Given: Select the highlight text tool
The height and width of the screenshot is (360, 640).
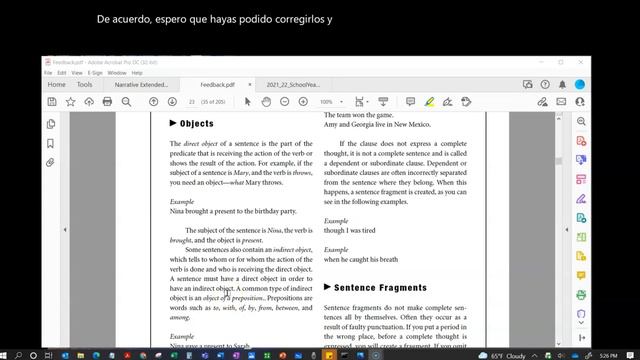Looking at the screenshot, I should 429,102.
